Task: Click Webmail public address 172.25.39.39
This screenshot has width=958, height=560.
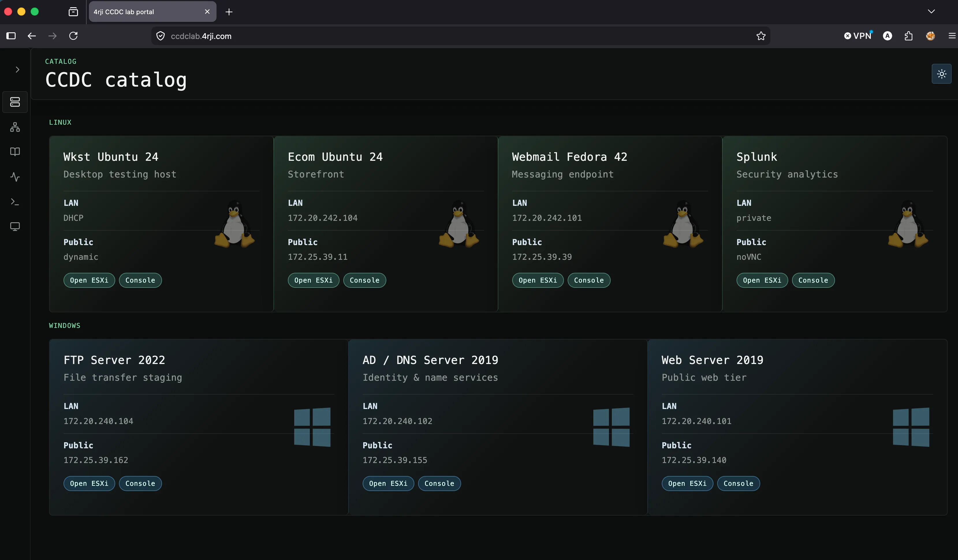Action: pyautogui.click(x=542, y=257)
